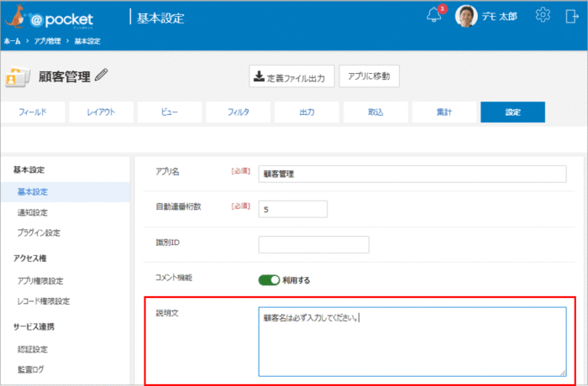Click アプリに移動 button
Image resolution: width=588 pixels, height=386 pixels.
click(x=369, y=76)
